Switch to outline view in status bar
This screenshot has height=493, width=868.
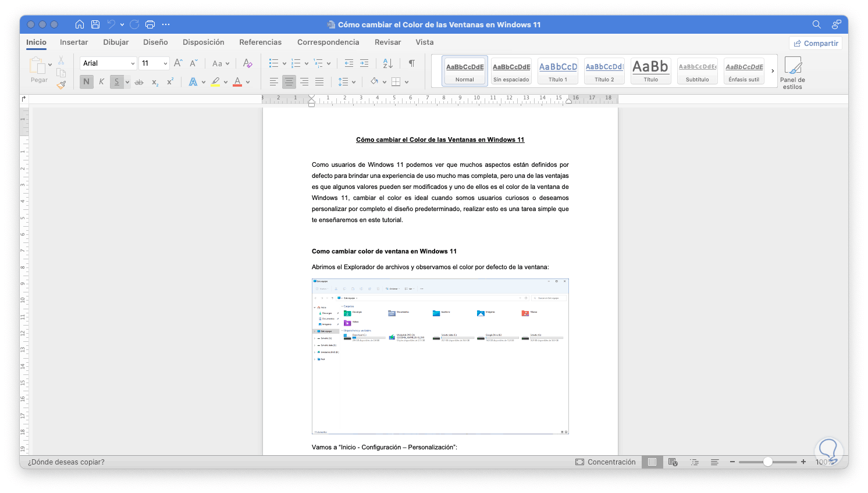(694, 462)
